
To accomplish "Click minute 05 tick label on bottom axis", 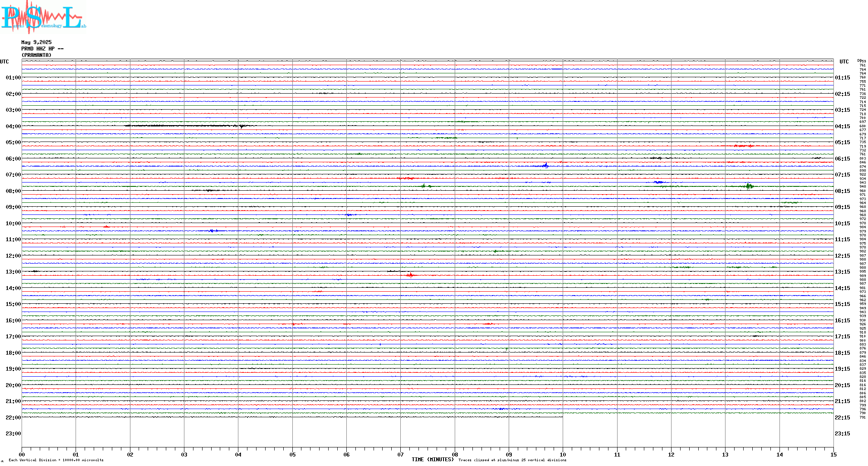I will [x=292, y=454].
